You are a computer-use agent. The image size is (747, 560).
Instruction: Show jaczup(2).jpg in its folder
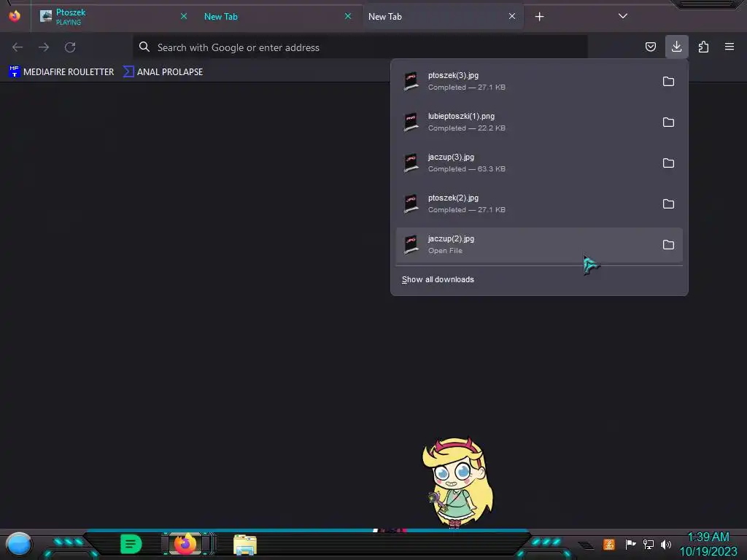(x=668, y=245)
